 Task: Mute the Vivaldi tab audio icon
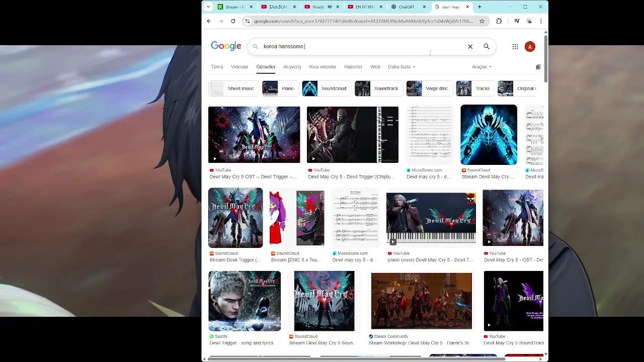(x=330, y=7)
